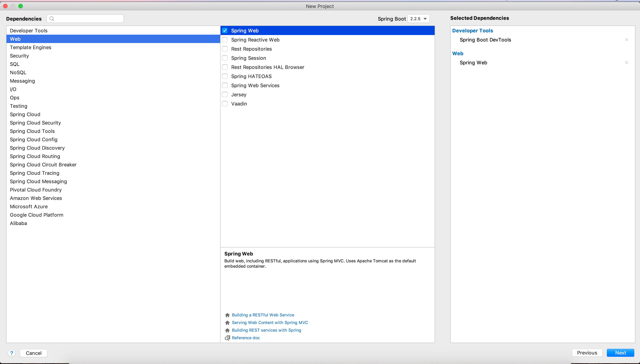The image size is (640, 364).
Task: Select Spring Web in Selected Dependencies
Action: click(x=473, y=62)
